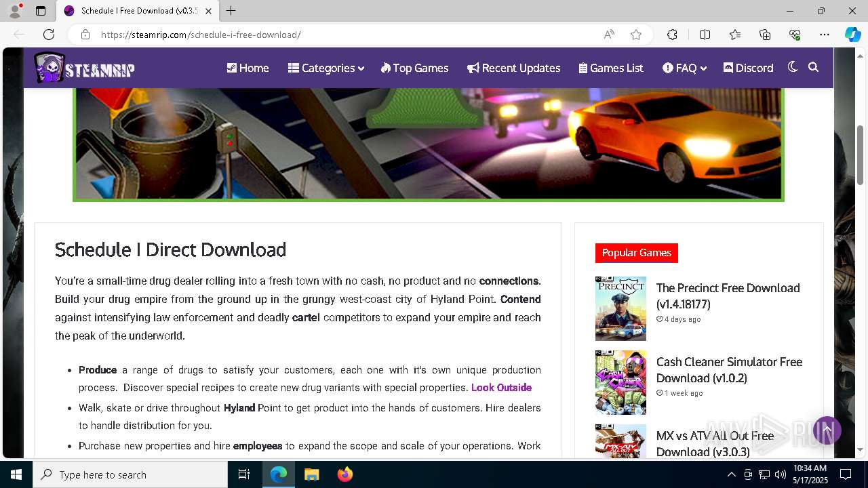Viewport: 868px width, 488px height.
Task: View site information lock icon
Action: click(85, 35)
